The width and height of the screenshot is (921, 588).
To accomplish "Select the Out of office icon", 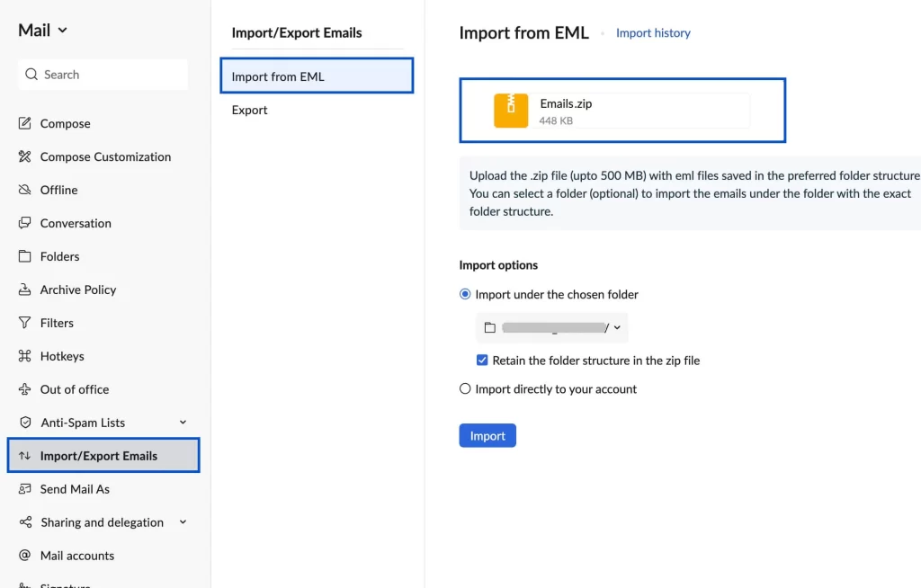I will pos(25,389).
